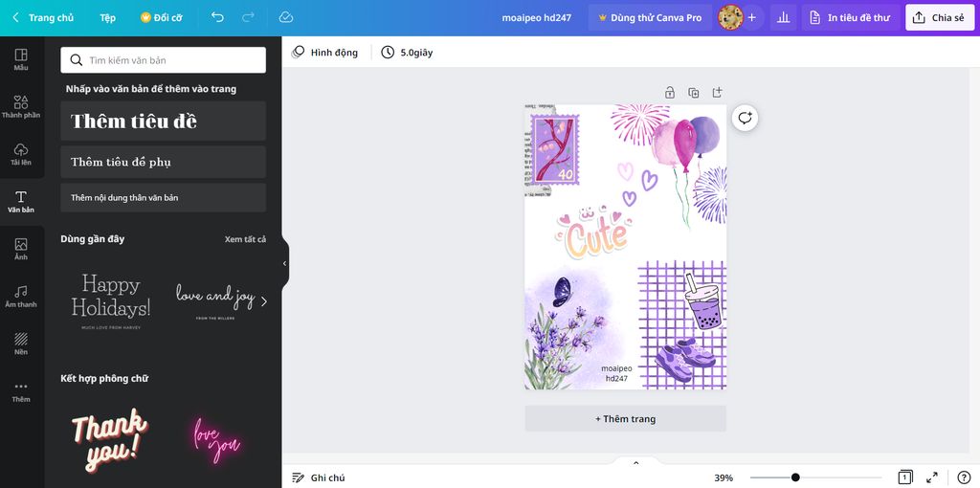The width and height of the screenshot is (980, 488).
Task: Open the Ảnh photos tab
Action: pyautogui.click(x=21, y=250)
